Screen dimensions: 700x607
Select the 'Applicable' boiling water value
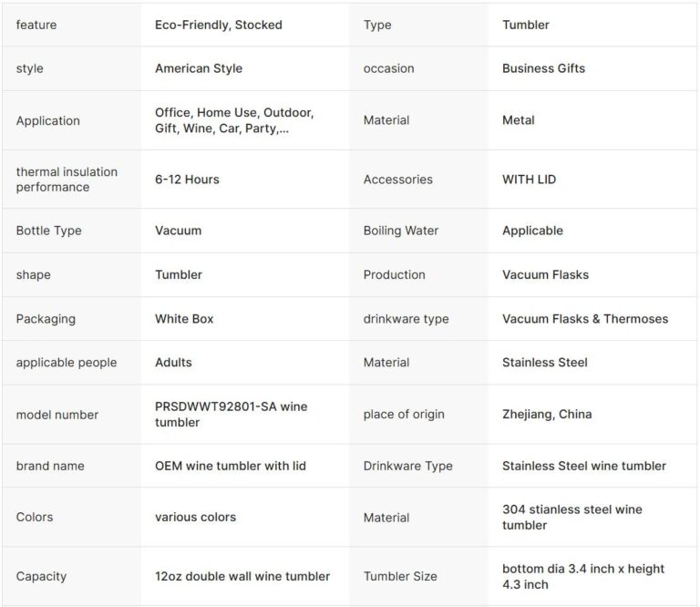click(x=532, y=231)
